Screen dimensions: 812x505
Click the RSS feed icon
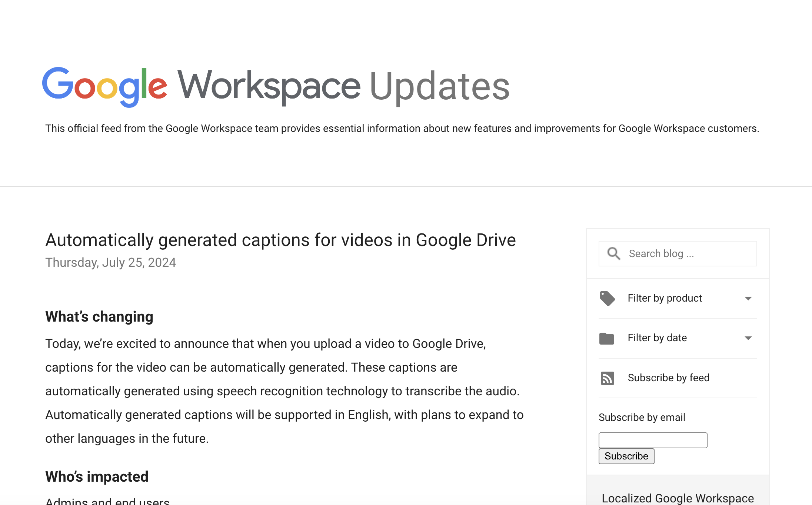pyautogui.click(x=607, y=378)
